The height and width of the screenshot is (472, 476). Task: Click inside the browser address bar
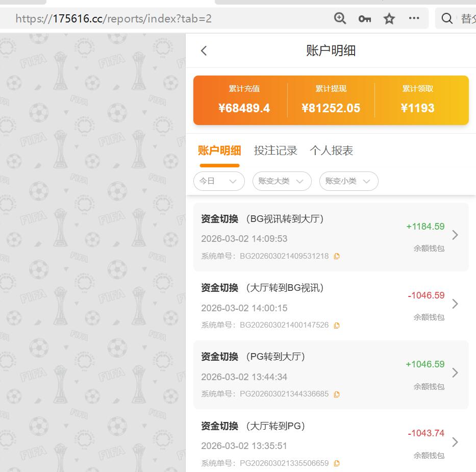pyautogui.click(x=153, y=18)
